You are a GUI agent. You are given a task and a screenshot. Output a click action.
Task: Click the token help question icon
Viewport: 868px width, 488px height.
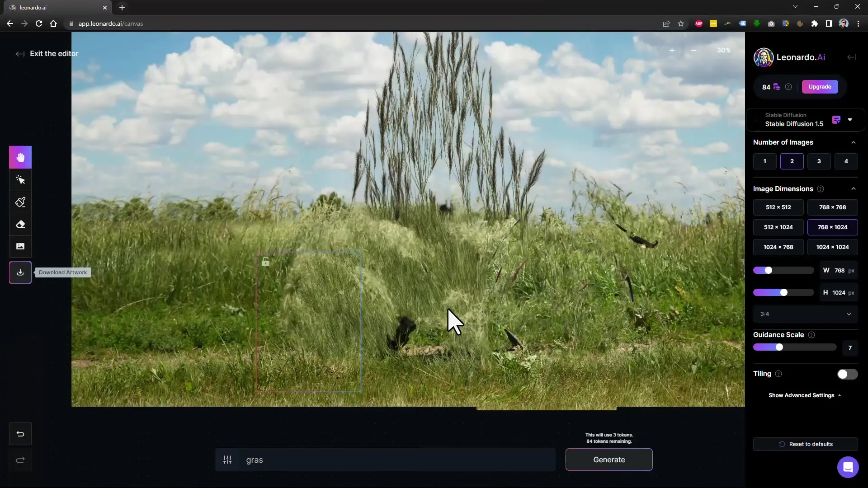pos(788,87)
